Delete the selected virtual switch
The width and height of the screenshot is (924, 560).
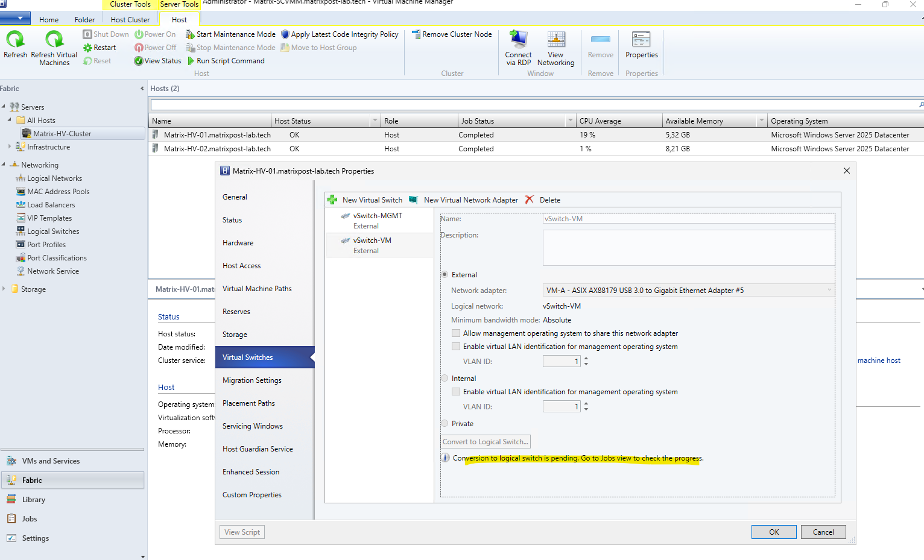543,200
